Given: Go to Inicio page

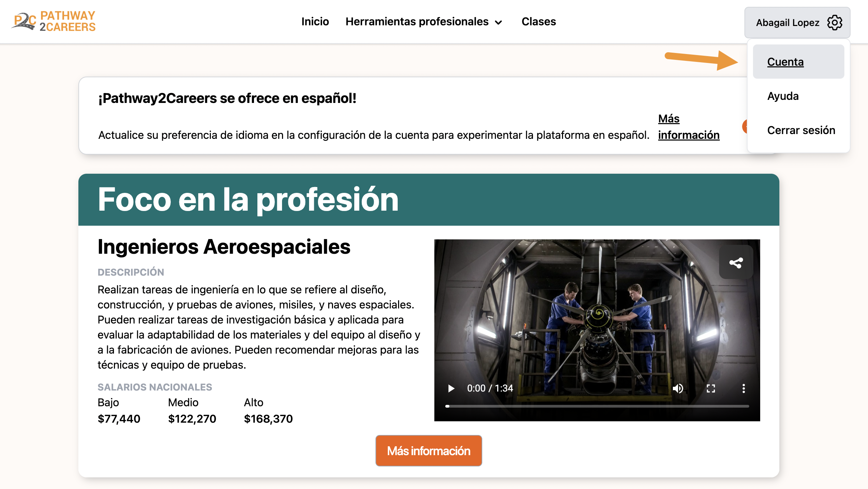Looking at the screenshot, I should tap(315, 22).
